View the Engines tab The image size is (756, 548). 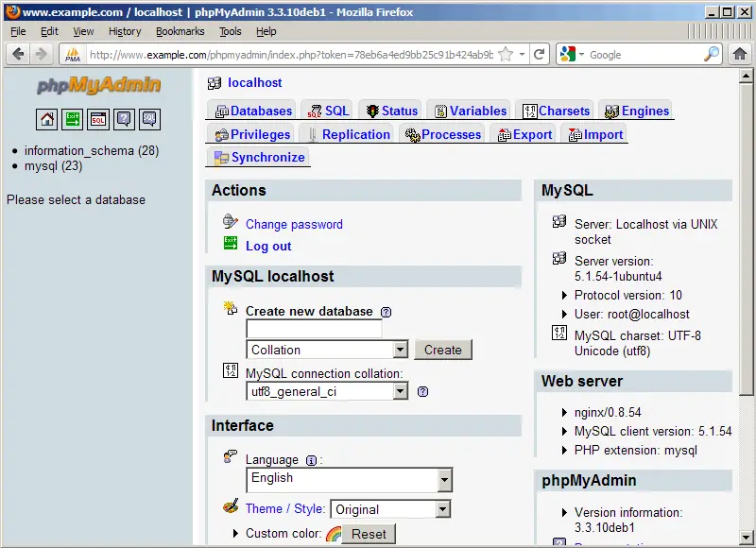click(637, 111)
